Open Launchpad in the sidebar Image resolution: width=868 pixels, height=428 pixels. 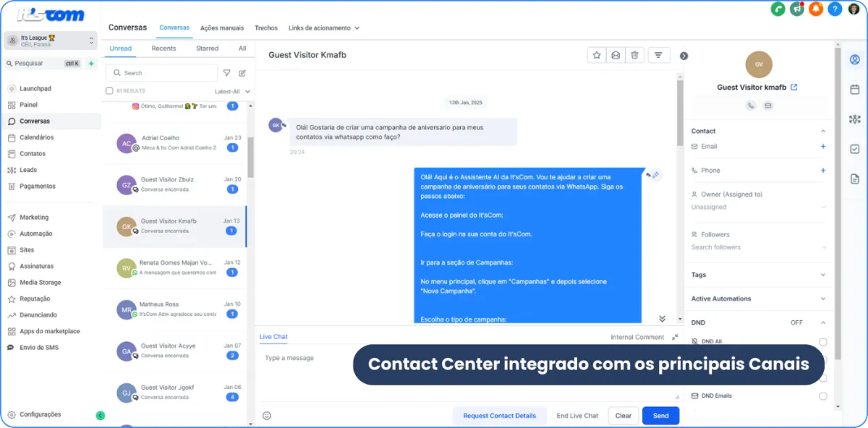(35, 89)
